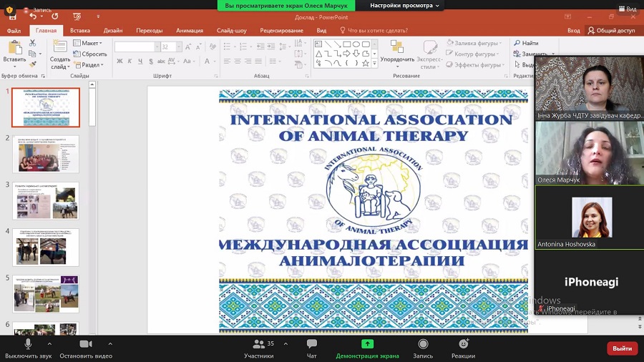
Task: Expand audio options arrow next to microphone
Action: click(49, 344)
